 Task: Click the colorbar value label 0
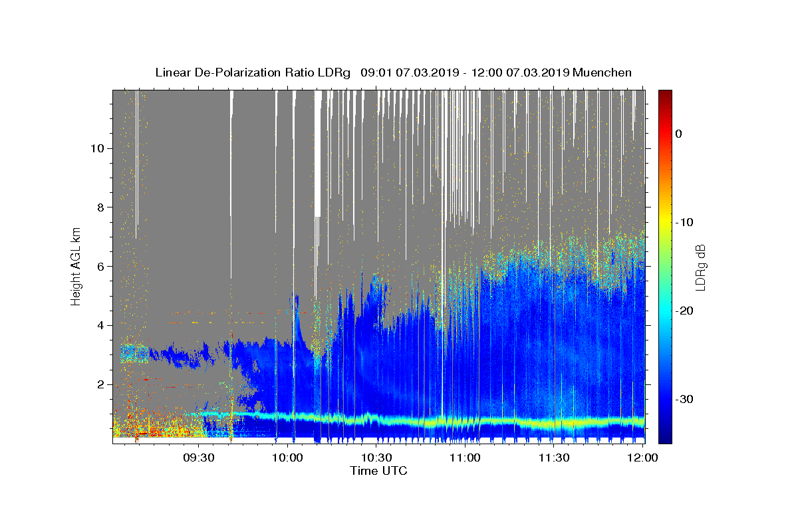679,134
